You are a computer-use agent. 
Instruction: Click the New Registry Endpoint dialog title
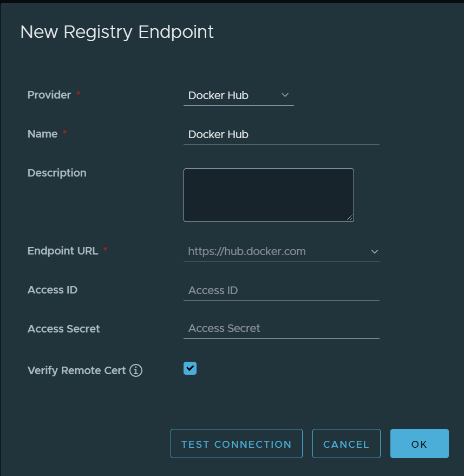[117, 32]
